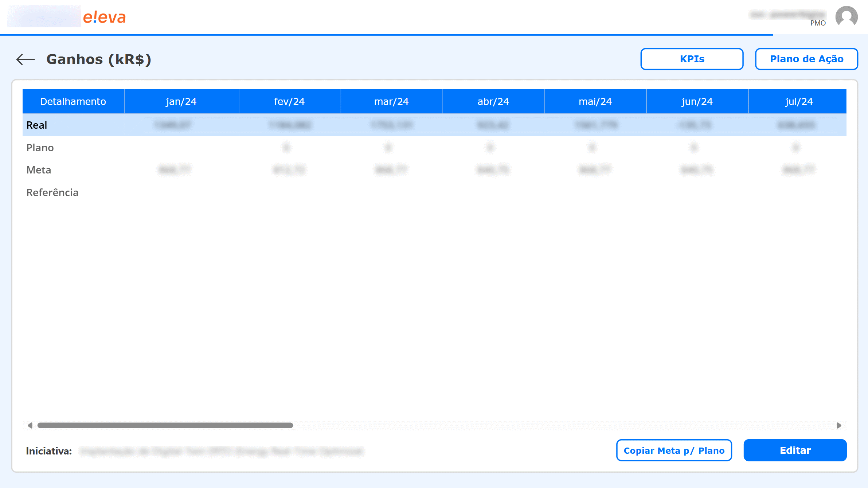
Task: Select the Real data row
Action: 36,125
